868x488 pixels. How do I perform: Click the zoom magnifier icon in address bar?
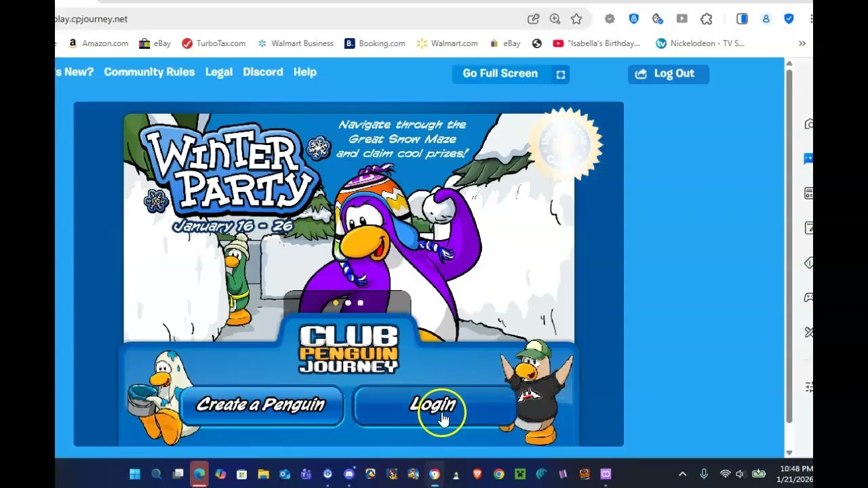[555, 19]
